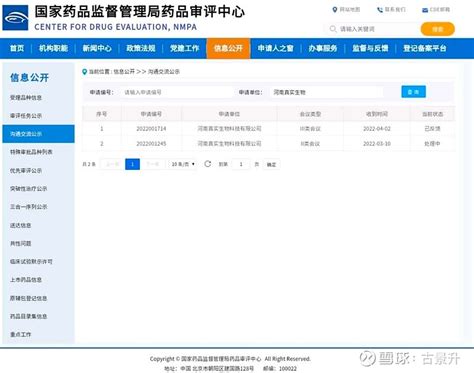Image resolution: width=474 pixels, height=373 pixels.
Task: Click the received date 2022-03-10
Action: pyautogui.click(x=377, y=144)
